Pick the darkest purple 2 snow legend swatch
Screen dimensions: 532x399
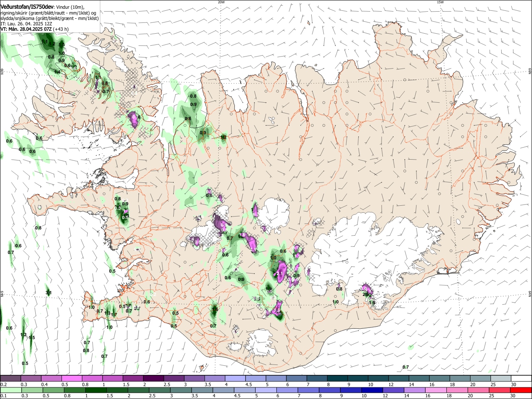(153, 379)
